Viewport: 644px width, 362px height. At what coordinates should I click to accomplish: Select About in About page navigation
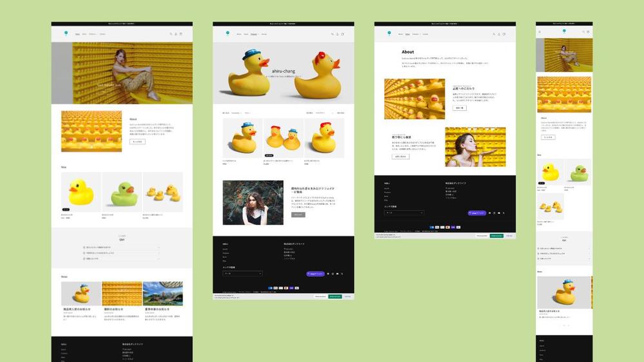click(x=407, y=34)
